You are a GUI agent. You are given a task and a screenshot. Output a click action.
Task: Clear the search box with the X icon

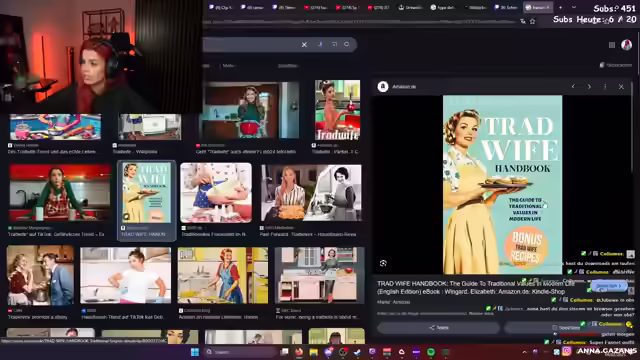(304, 44)
